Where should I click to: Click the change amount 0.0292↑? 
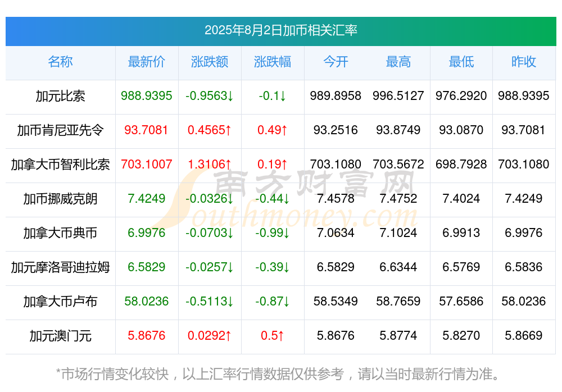[210, 336]
